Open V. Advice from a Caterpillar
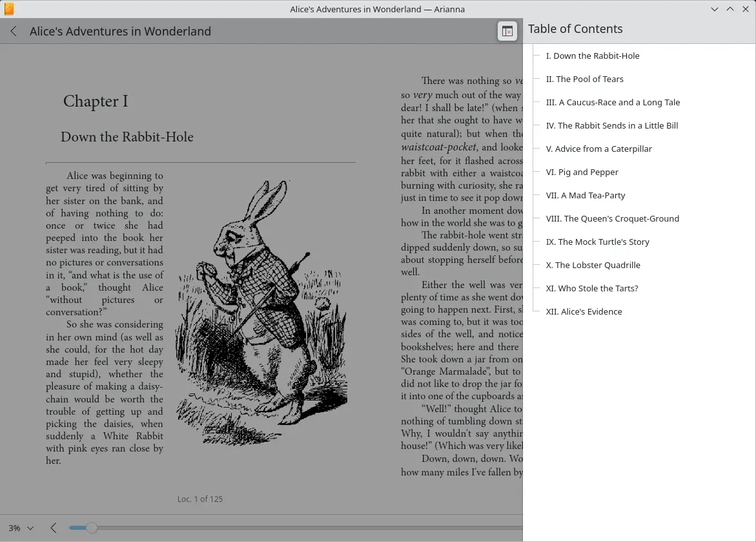 click(598, 149)
